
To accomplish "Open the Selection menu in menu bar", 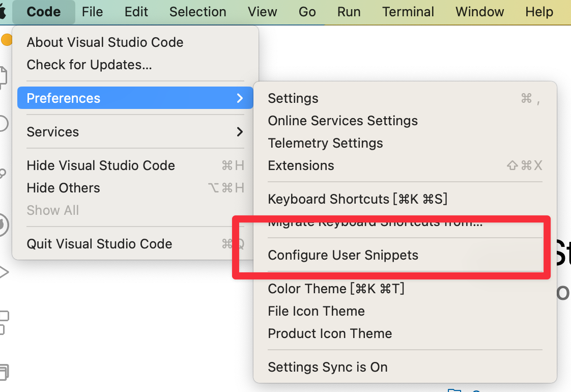I will coord(197,12).
